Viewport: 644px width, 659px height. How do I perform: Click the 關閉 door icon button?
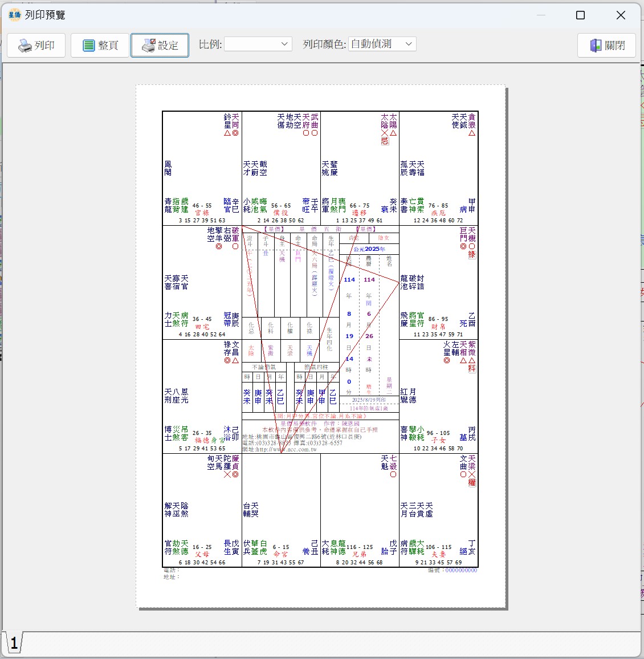606,46
